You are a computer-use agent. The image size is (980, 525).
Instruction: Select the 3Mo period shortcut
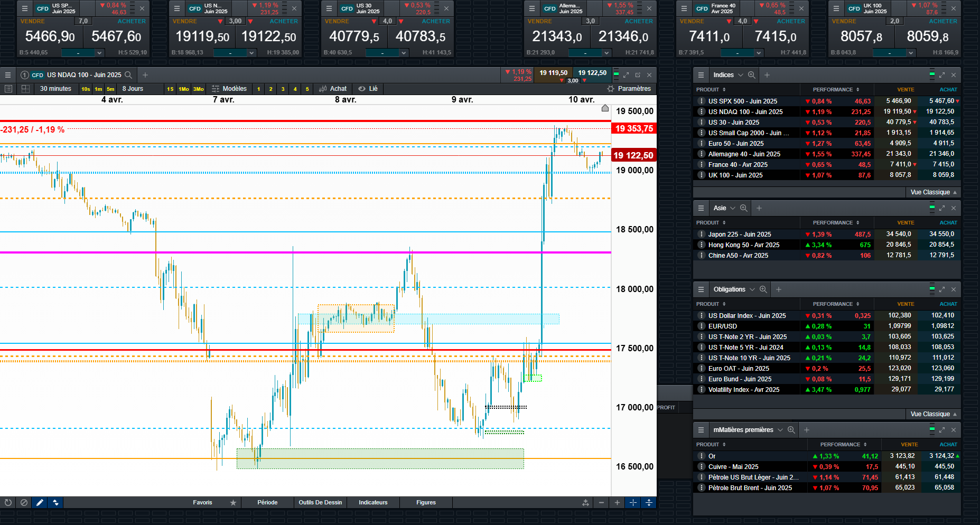[199, 89]
